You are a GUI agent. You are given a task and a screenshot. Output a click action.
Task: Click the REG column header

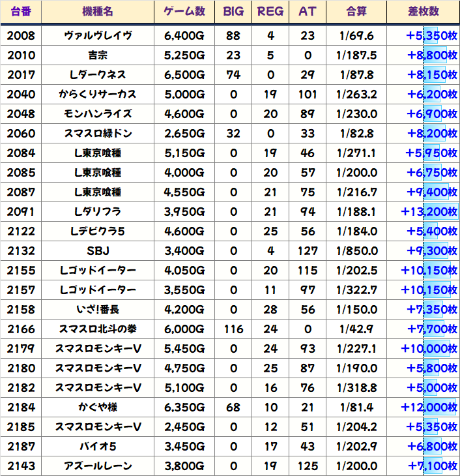coord(270,12)
